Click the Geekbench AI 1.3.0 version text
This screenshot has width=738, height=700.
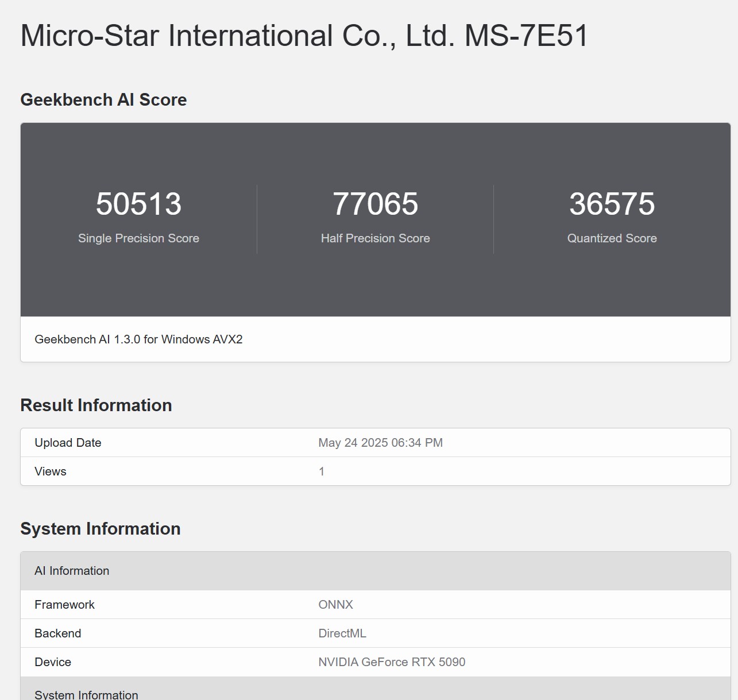138,339
